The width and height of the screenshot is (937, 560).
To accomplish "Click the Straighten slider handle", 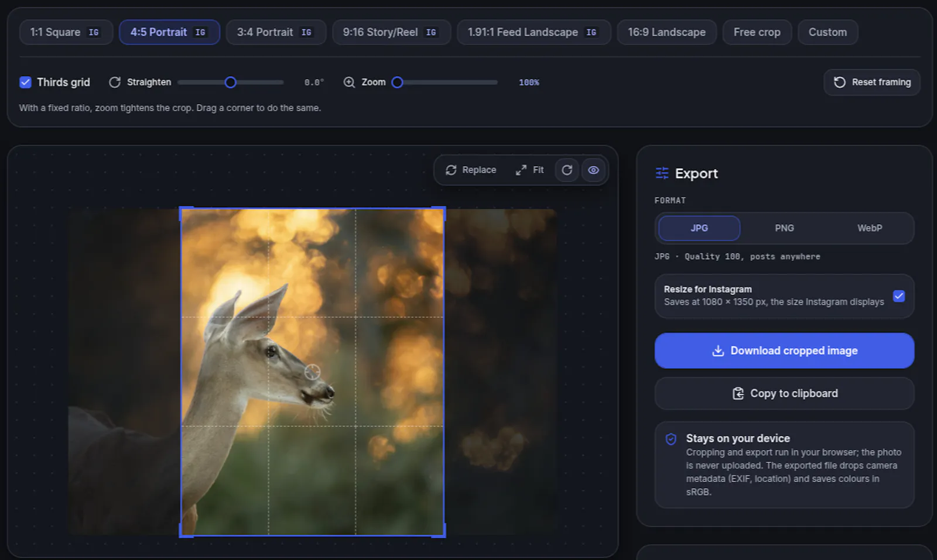I will 231,83.
